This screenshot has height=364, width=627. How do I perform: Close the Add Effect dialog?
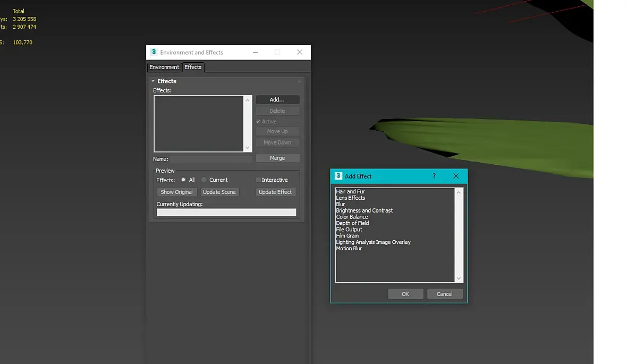click(456, 176)
